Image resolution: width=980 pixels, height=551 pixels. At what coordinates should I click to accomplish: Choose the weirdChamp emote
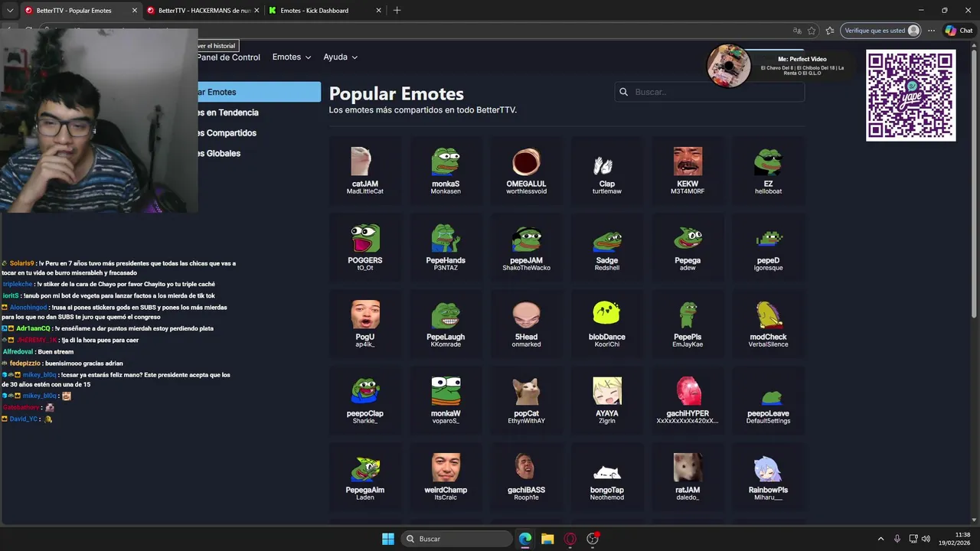[446, 476]
